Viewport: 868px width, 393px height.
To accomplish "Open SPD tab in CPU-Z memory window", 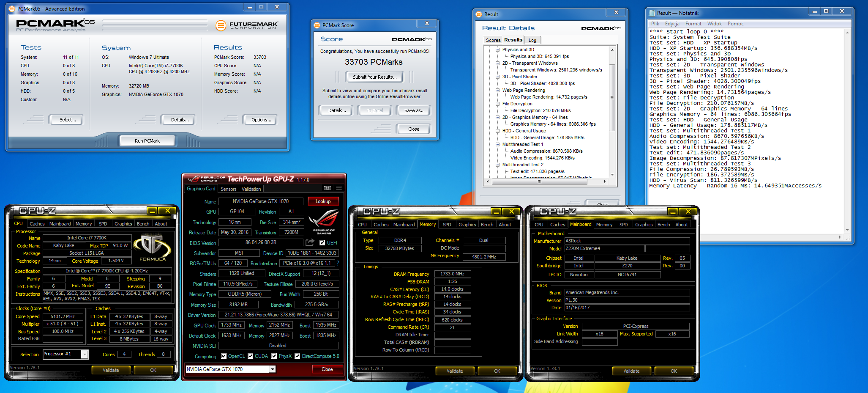I will (x=447, y=225).
